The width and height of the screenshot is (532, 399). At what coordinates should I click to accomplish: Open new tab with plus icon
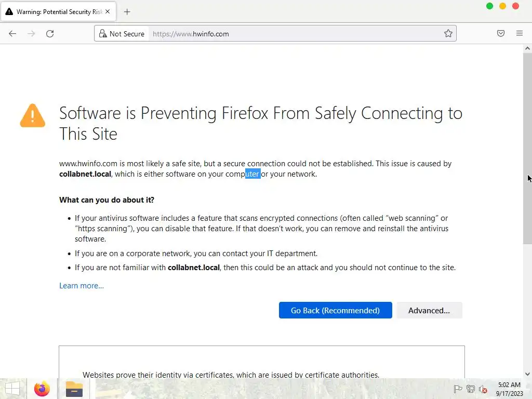pos(127,11)
